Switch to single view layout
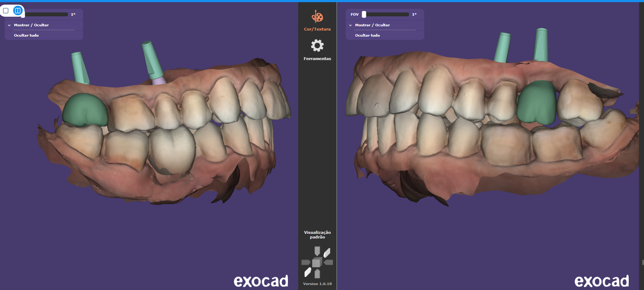Viewport: 644px width, 290px height. pos(6,11)
